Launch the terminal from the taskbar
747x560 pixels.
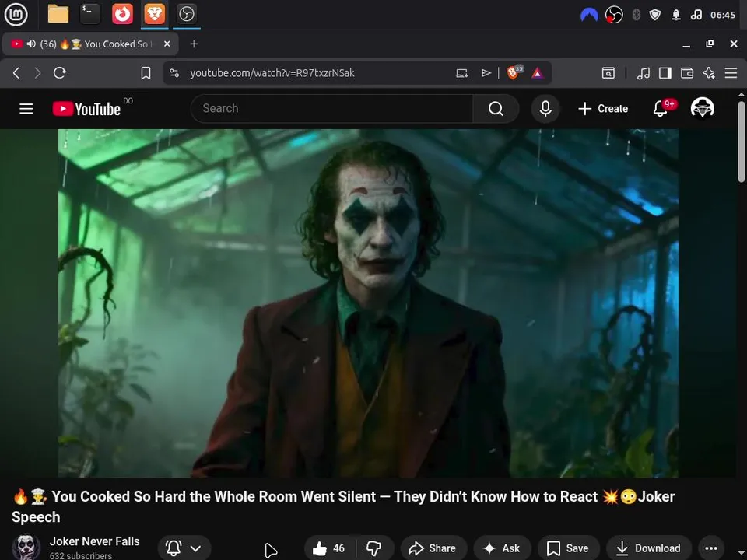(90, 14)
